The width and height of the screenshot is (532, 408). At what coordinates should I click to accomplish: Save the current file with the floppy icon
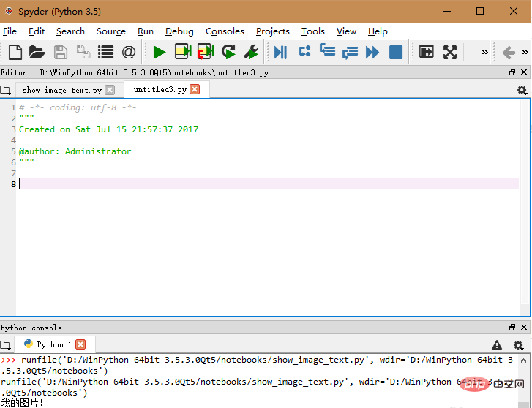61,52
